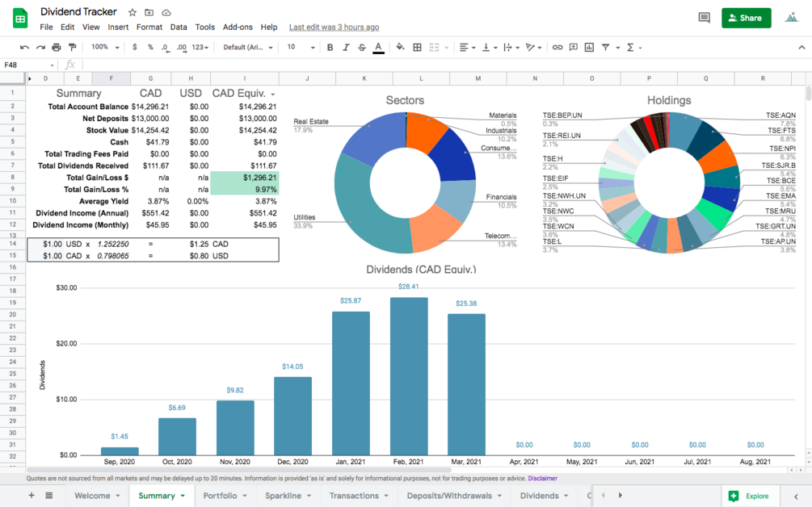812x507 pixels.
Task: Toggle italic formatting
Action: (x=346, y=47)
